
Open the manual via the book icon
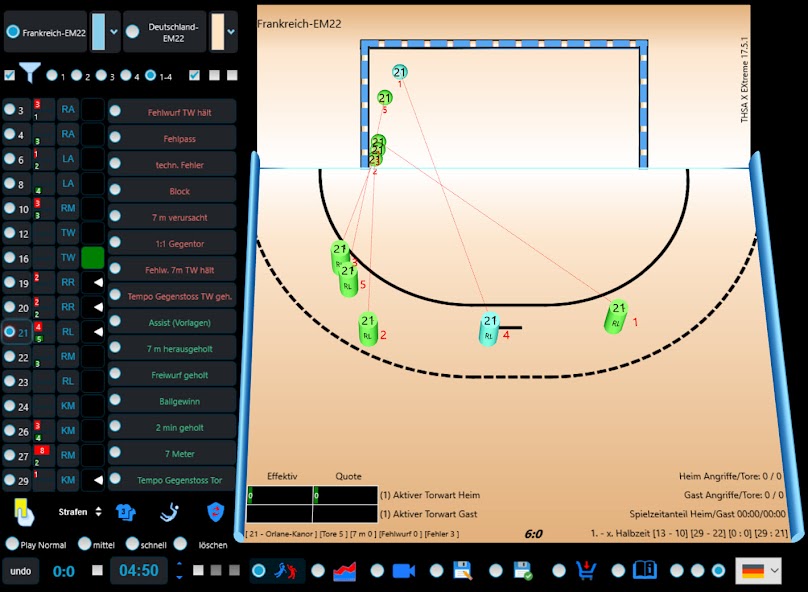pos(645,570)
